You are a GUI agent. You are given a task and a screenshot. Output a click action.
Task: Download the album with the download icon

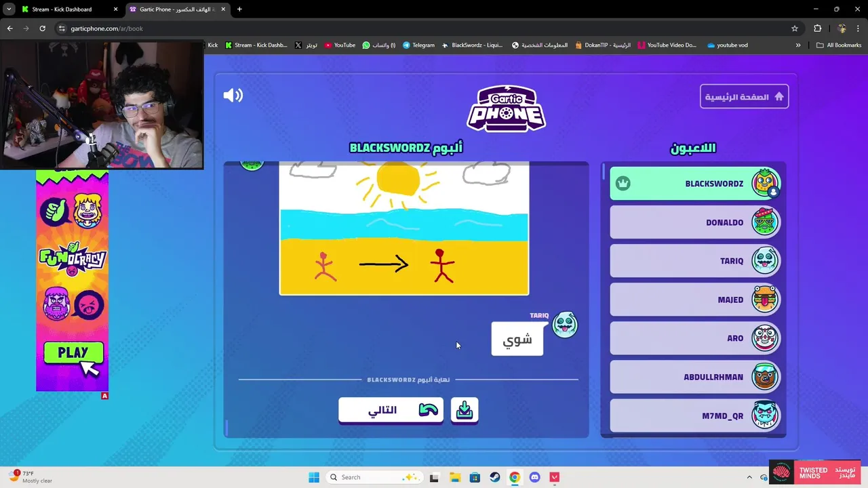(x=465, y=410)
